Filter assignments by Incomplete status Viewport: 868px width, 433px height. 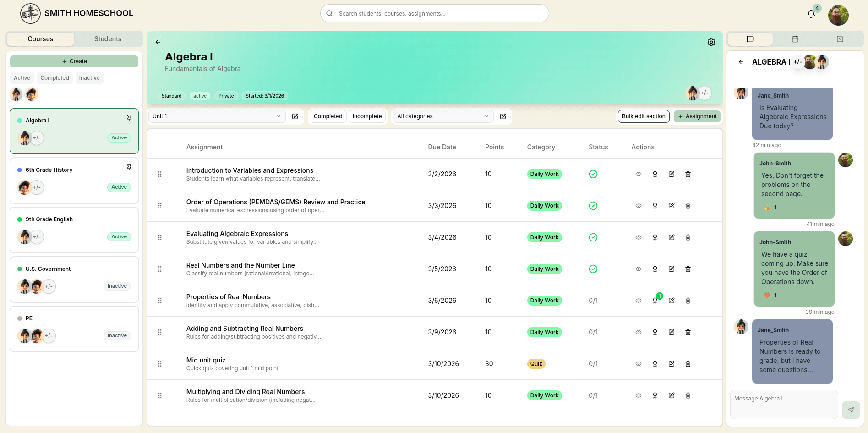[x=367, y=116]
